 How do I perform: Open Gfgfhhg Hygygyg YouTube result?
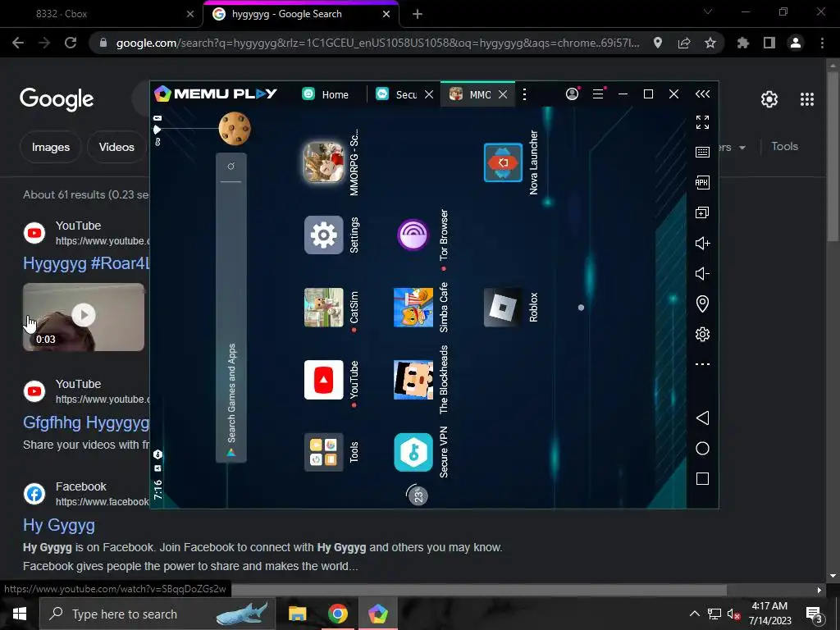(86, 422)
